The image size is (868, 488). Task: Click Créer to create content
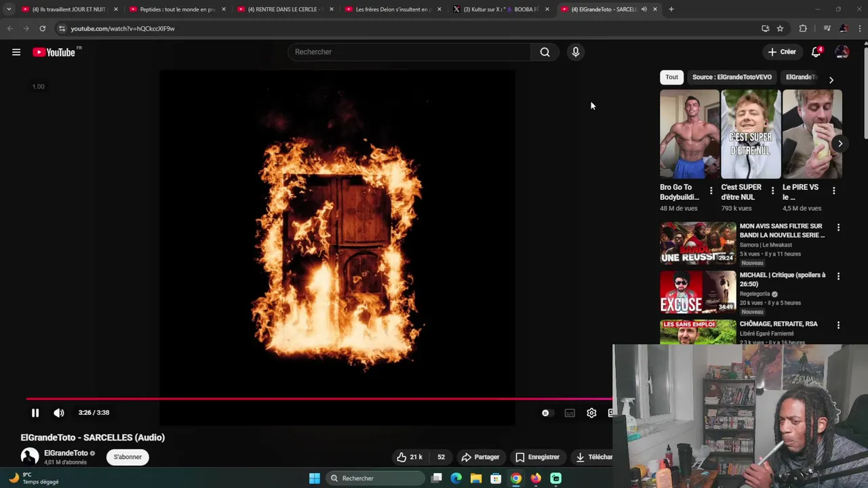[x=781, y=52]
